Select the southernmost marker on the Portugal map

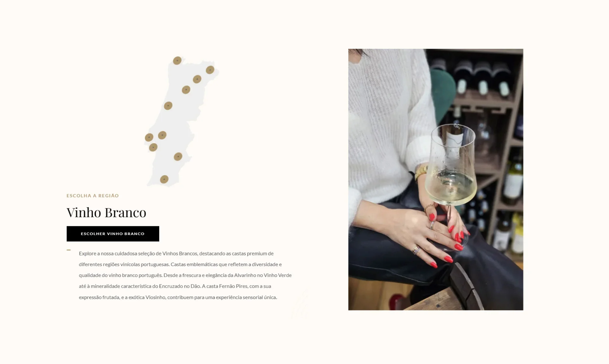pyautogui.click(x=164, y=179)
